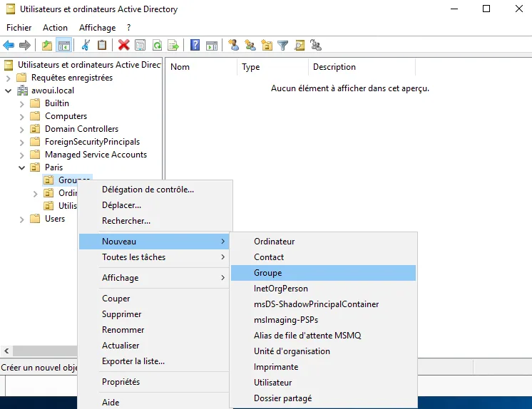Image resolution: width=532 pixels, height=409 pixels.
Task: Click the Domain Controllers folder icon
Action: tap(35, 129)
